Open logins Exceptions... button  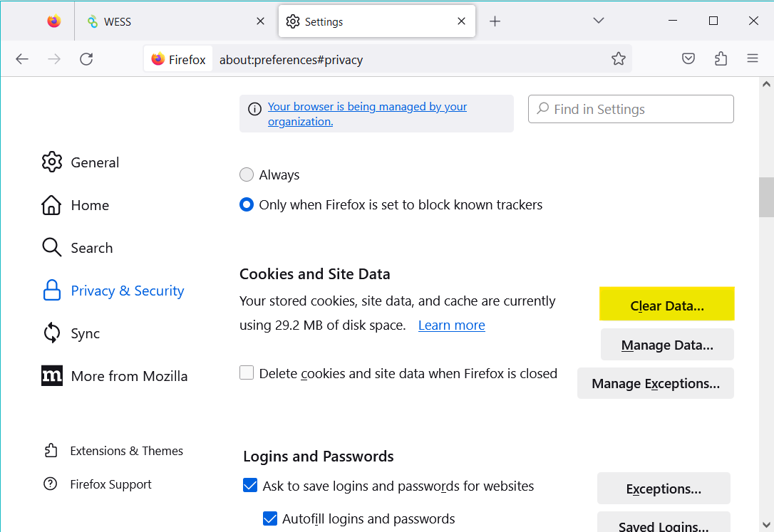664,488
